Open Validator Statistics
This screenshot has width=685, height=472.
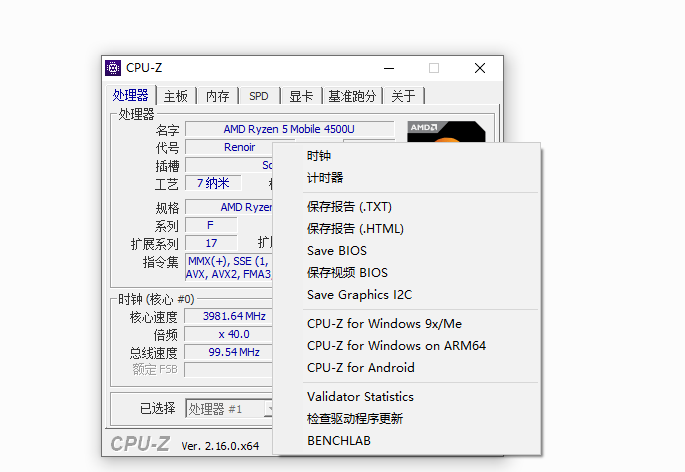pyautogui.click(x=407, y=396)
